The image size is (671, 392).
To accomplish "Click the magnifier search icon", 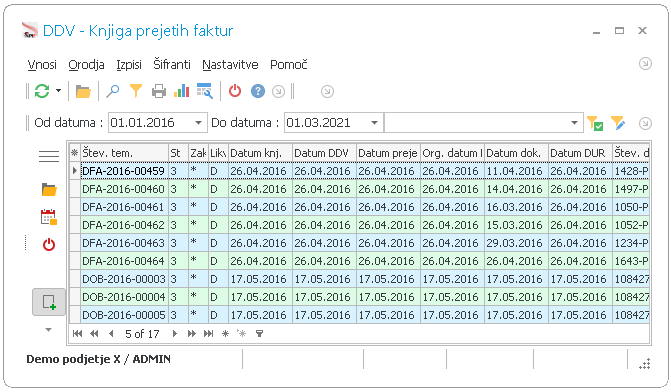I will (x=113, y=91).
